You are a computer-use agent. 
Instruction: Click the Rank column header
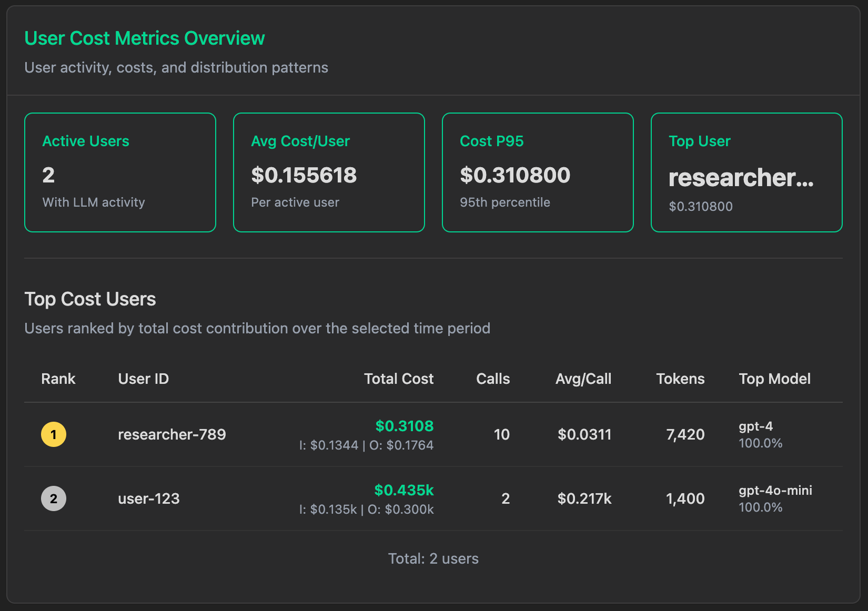[58, 379]
